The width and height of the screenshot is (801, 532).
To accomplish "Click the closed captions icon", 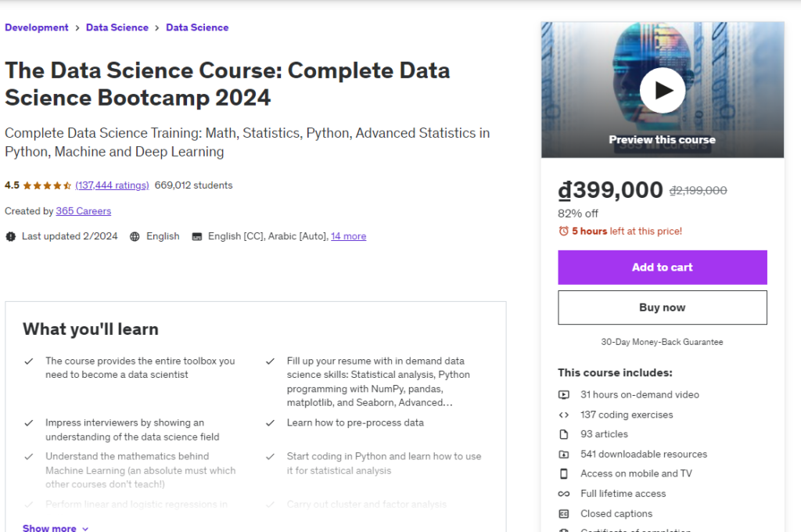I will [563, 513].
